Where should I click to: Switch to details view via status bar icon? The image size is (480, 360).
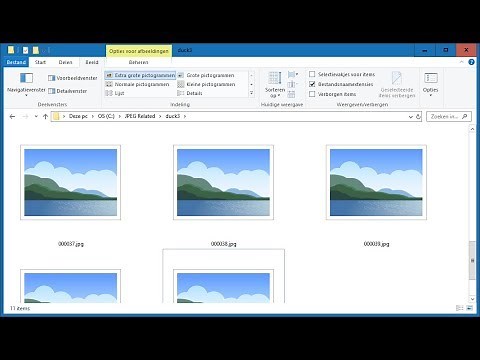tap(459, 308)
